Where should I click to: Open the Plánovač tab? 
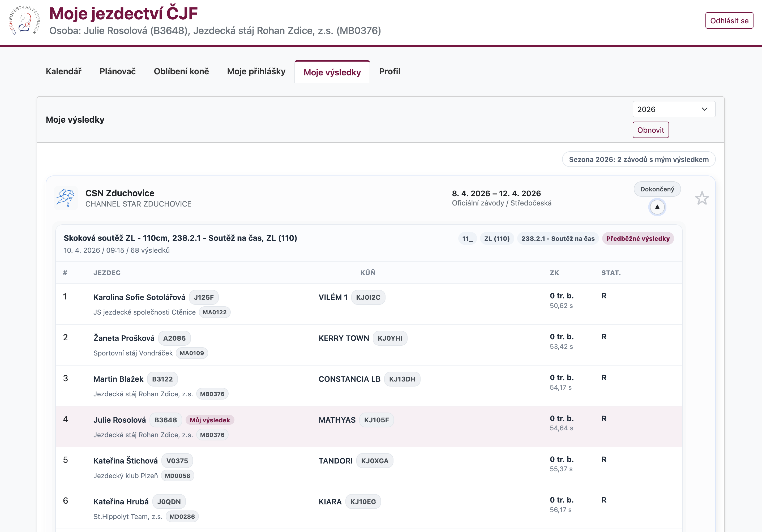pyautogui.click(x=117, y=71)
